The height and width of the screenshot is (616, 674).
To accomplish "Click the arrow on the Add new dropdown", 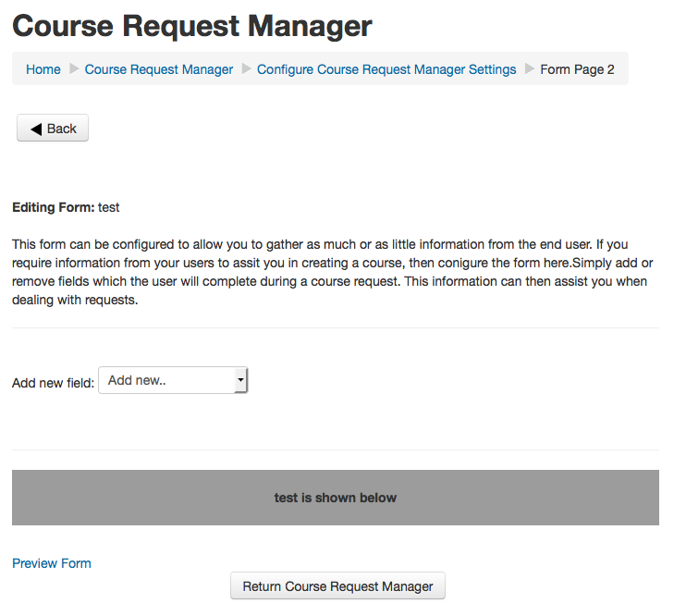I will click(x=240, y=380).
